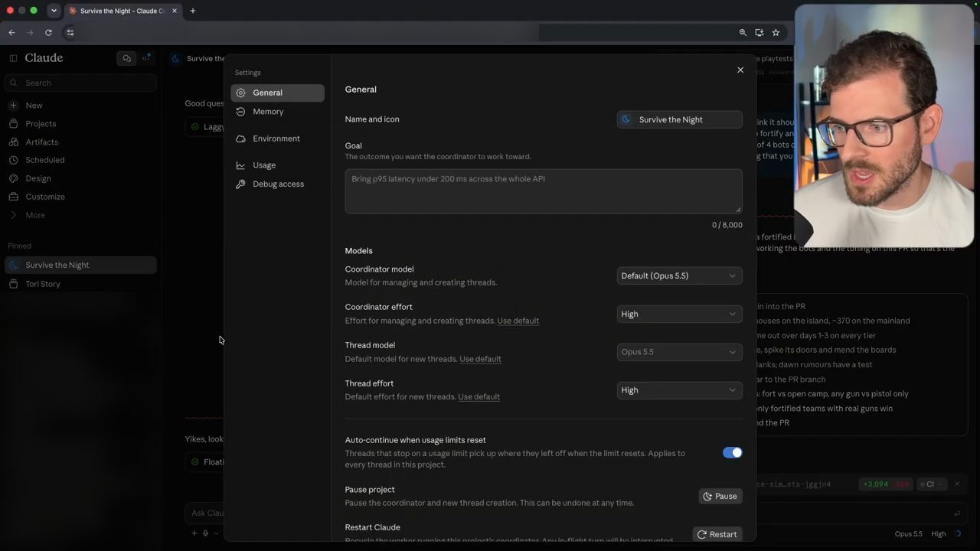Switch to chat mode icon in sidebar header
980x551 pixels.
pos(126,58)
